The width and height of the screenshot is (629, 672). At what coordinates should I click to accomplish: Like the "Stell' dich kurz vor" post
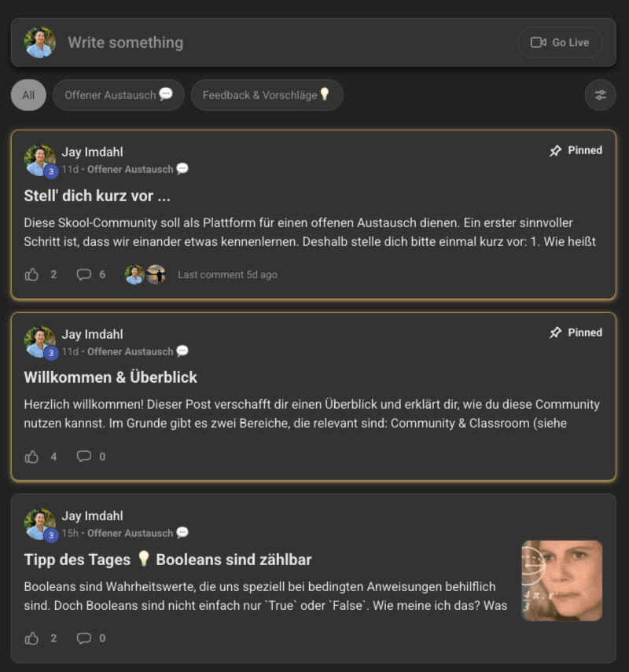(32, 274)
